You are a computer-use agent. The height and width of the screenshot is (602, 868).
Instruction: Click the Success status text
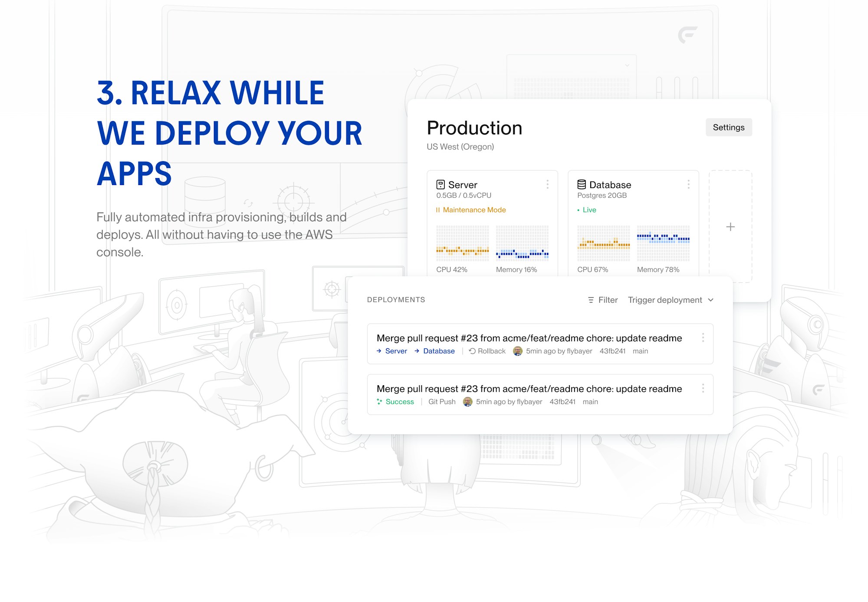(400, 402)
